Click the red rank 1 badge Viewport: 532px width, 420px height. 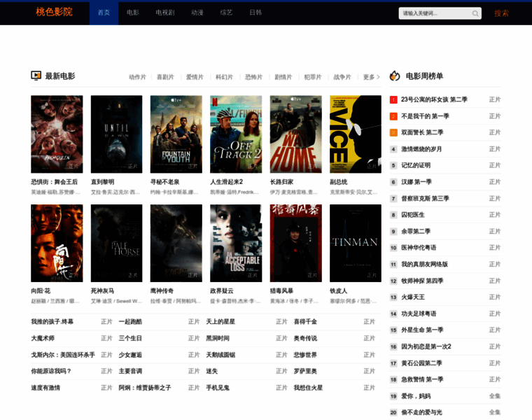tap(393, 100)
